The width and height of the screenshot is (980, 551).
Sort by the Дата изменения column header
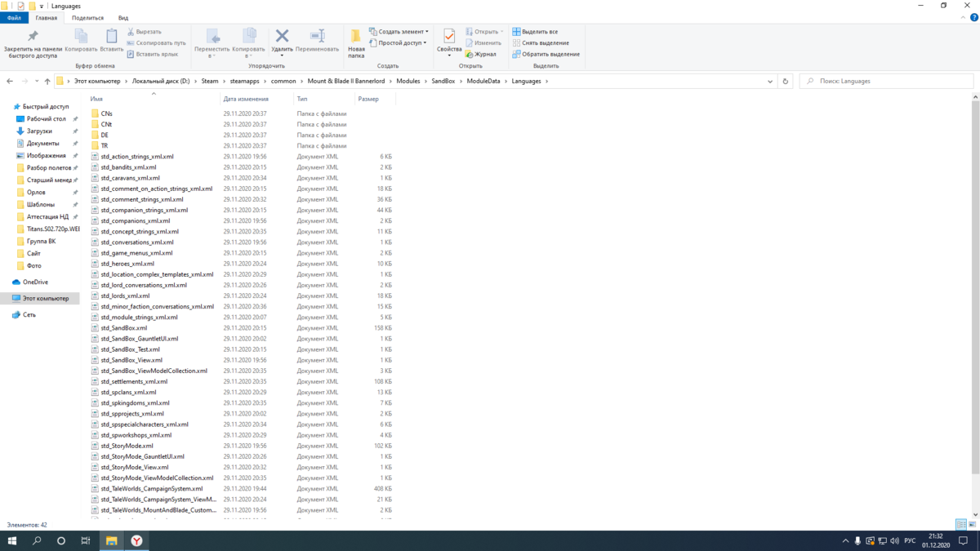click(256, 99)
